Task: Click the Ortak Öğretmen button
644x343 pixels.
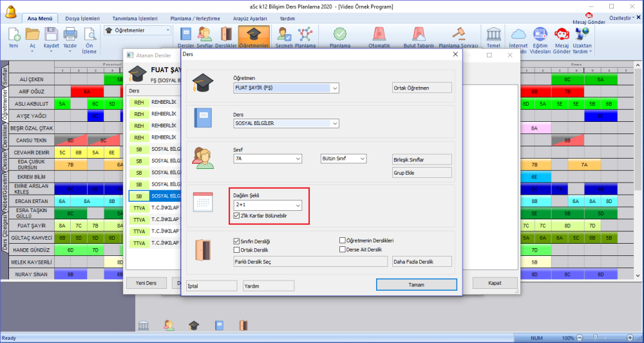Action: 422,88
